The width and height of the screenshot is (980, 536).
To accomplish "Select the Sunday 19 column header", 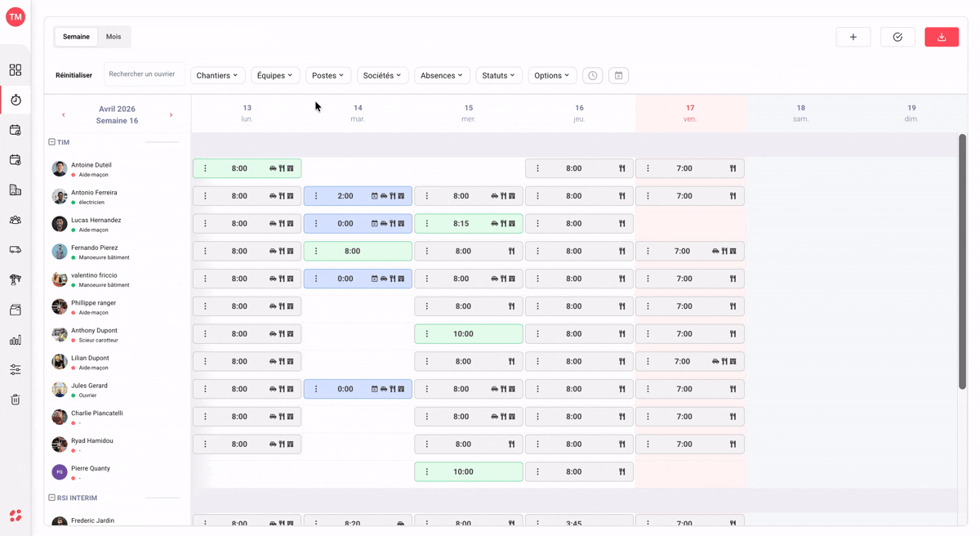I will (911, 113).
